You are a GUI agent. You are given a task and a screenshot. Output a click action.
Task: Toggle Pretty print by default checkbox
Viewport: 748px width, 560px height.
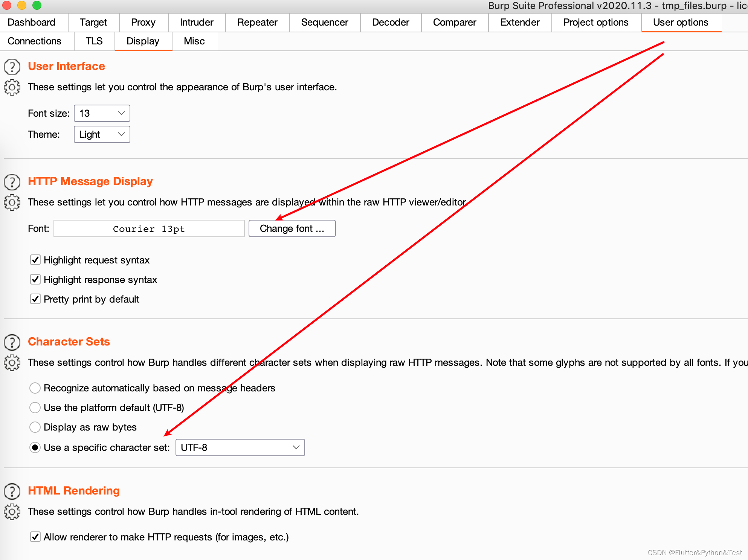coord(35,299)
